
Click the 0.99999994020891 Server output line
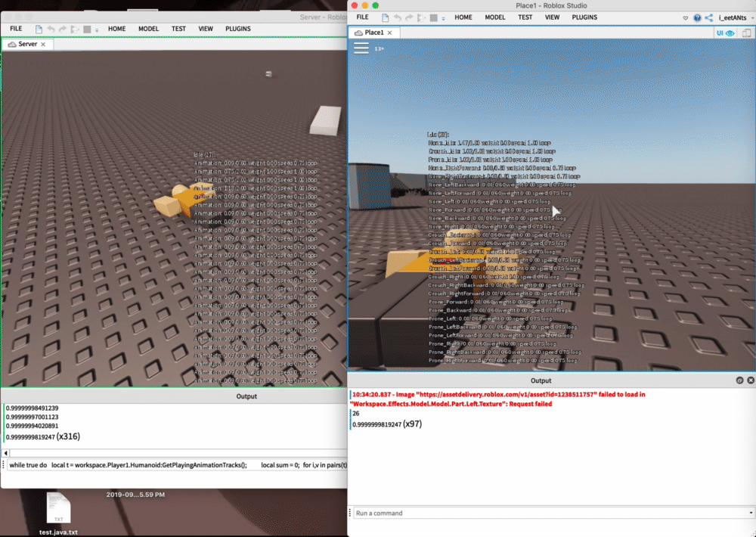pos(32,426)
